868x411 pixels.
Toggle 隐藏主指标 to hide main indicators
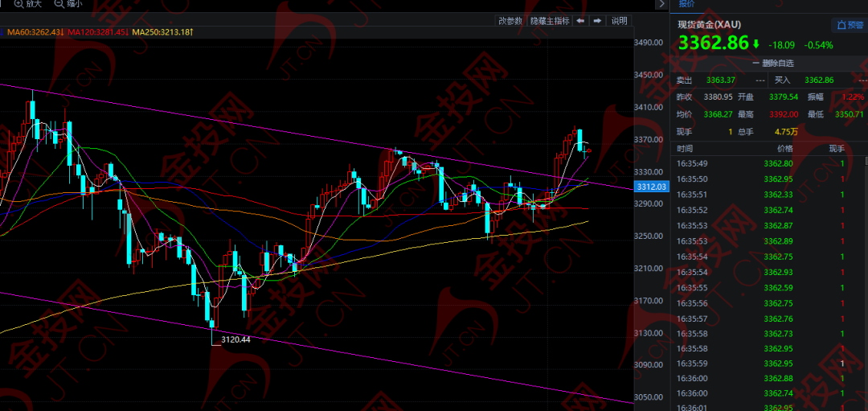(x=549, y=21)
